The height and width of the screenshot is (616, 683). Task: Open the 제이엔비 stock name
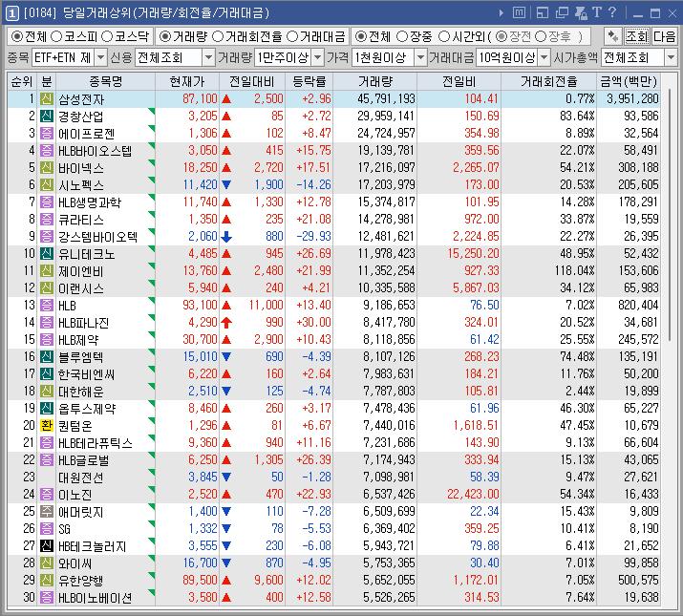click(81, 271)
